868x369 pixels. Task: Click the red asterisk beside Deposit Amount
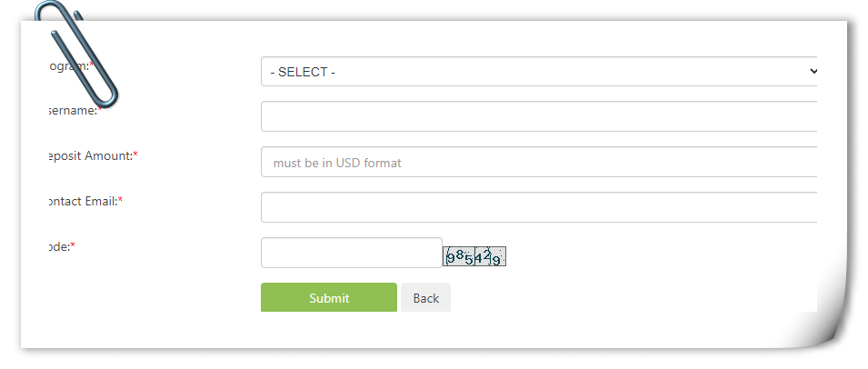click(x=135, y=155)
